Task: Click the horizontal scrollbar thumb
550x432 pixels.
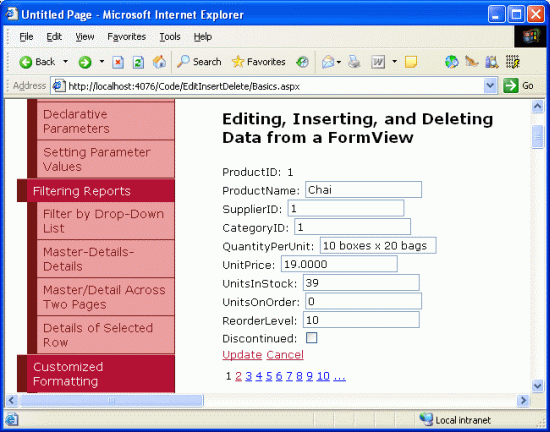Action: click(x=112, y=400)
